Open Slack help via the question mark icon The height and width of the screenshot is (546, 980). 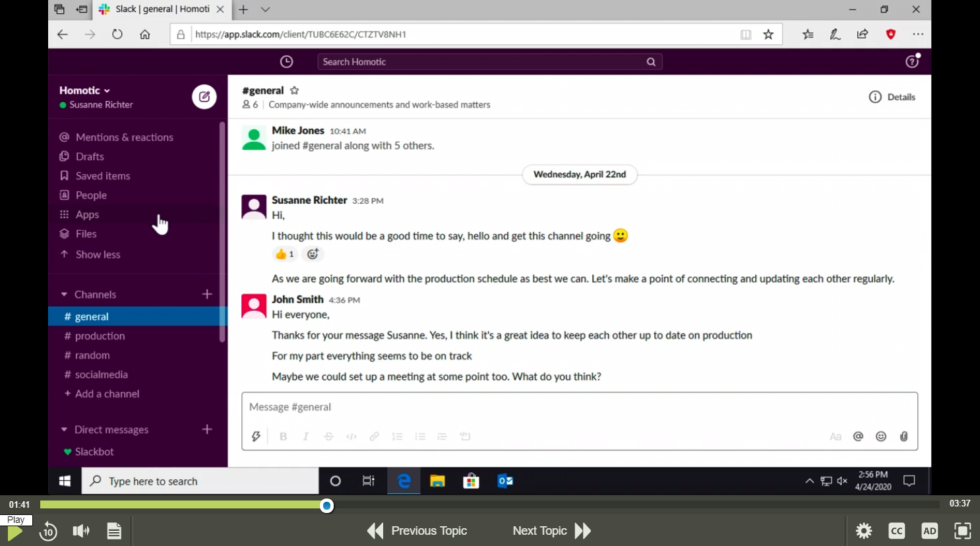[911, 61]
